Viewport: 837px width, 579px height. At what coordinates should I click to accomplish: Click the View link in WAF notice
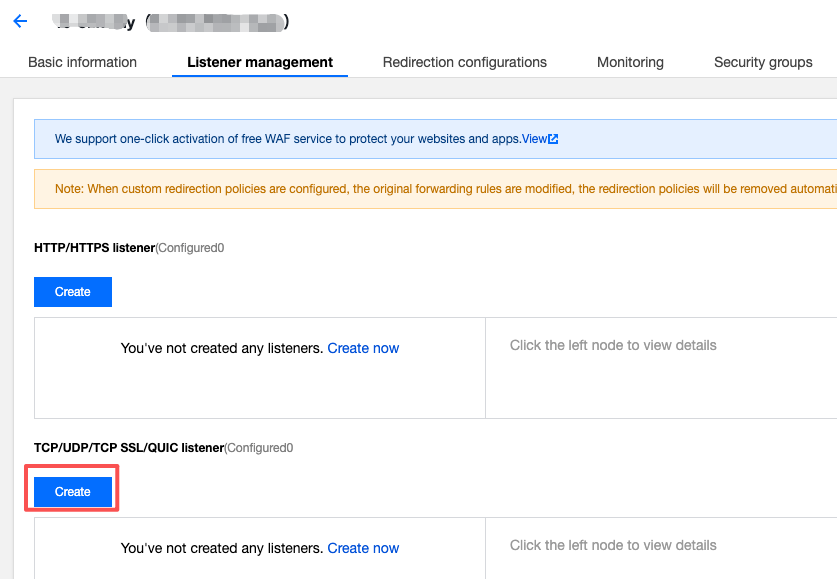[x=534, y=139]
